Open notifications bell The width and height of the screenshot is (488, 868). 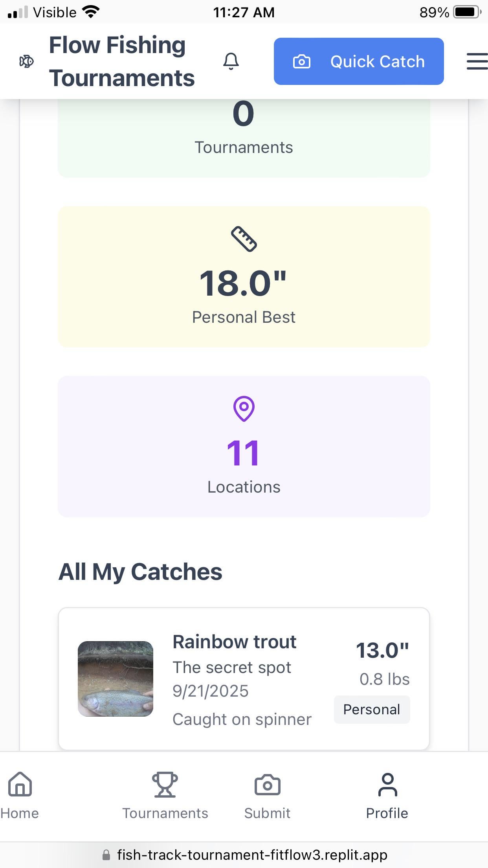231,61
